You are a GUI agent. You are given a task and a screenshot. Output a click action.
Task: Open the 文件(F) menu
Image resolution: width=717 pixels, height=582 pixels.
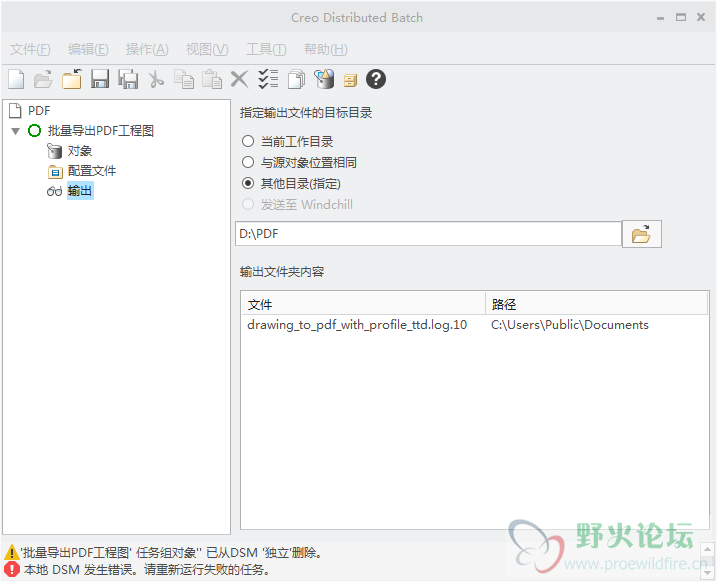tap(30, 49)
